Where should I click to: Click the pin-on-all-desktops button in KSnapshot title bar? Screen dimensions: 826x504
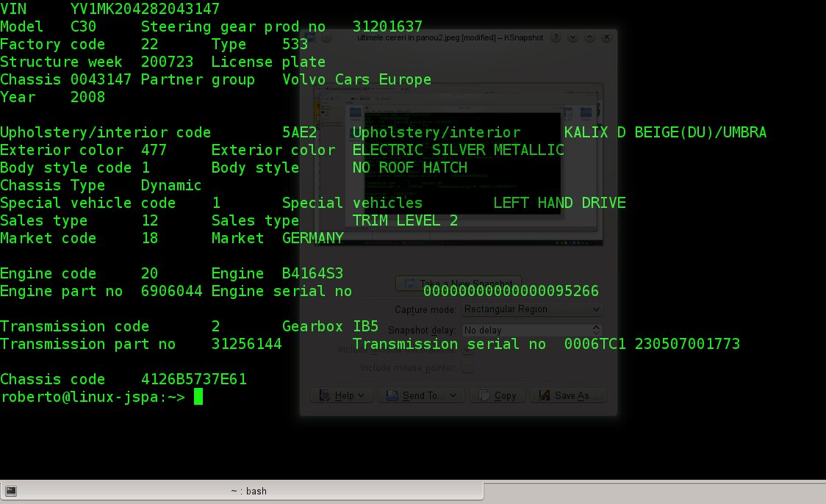click(326, 38)
